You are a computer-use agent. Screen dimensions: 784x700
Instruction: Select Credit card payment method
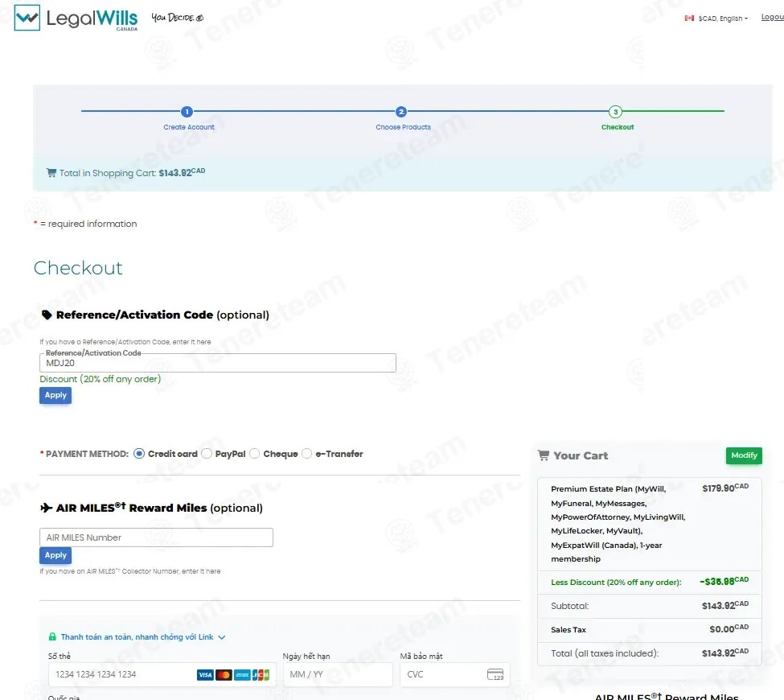point(139,454)
